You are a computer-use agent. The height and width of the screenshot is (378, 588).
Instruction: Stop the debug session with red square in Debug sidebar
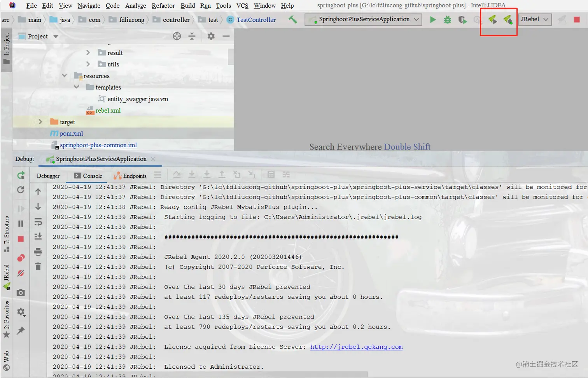click(21, 239)
